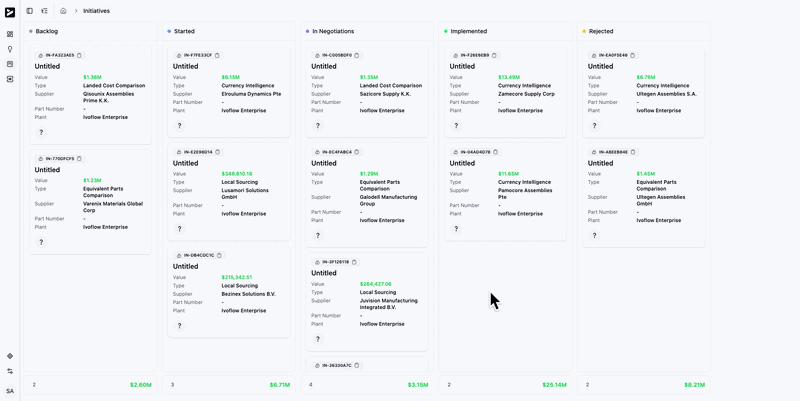Screen dimensions: 800x401
Task: Click supplier Zamecore Supply Corp
Action: pos(526,94)
